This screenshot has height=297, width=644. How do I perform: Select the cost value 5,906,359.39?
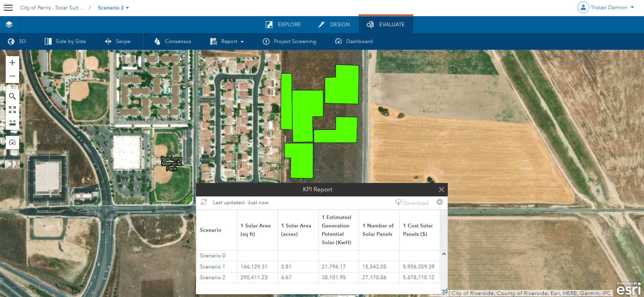click(419, 267)
